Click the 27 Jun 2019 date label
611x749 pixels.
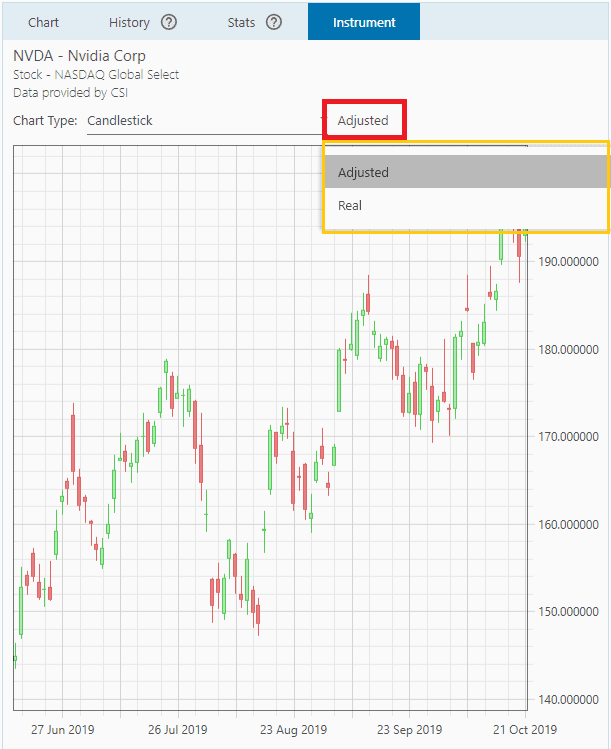tap(63, 730)
